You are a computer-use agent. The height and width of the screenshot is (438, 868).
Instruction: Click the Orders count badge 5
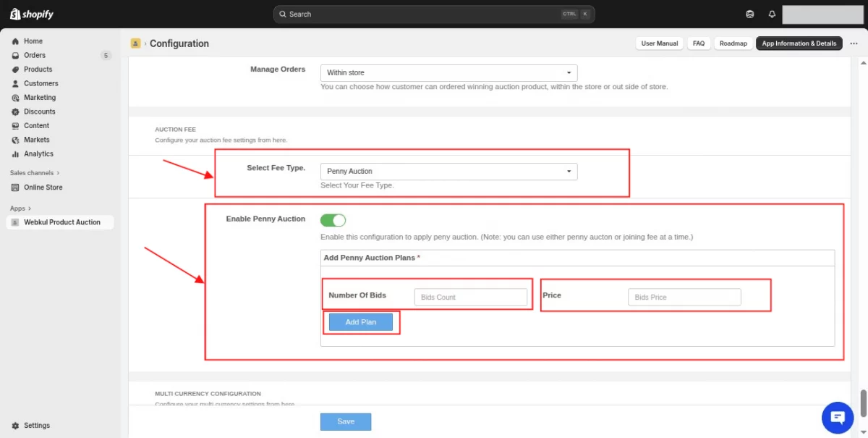tap(106, 55)
